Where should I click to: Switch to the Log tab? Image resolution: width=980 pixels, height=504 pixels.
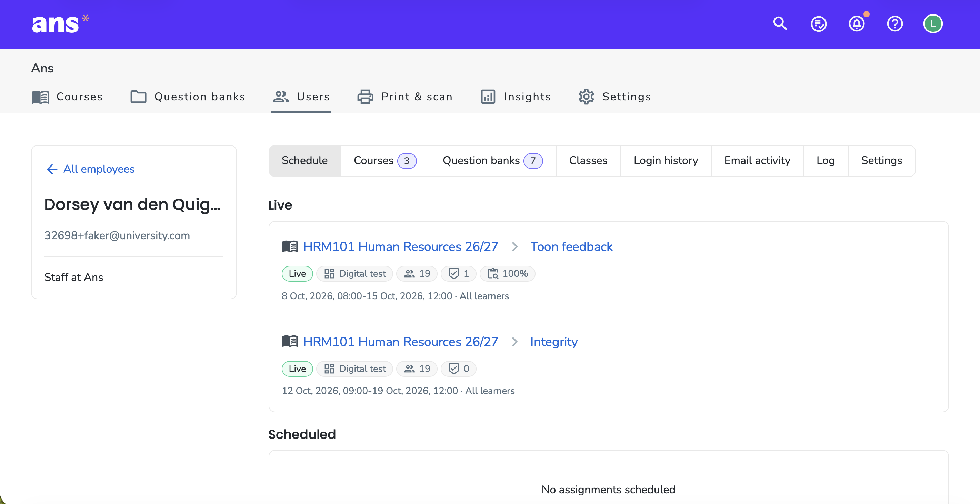pyautogui.click(x=826, y=161)
